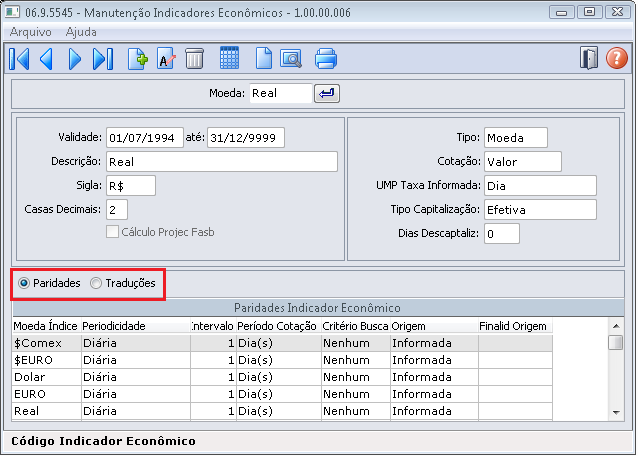638x456 pixels.
Task: Maximize the window
Action: click(589, 12)
